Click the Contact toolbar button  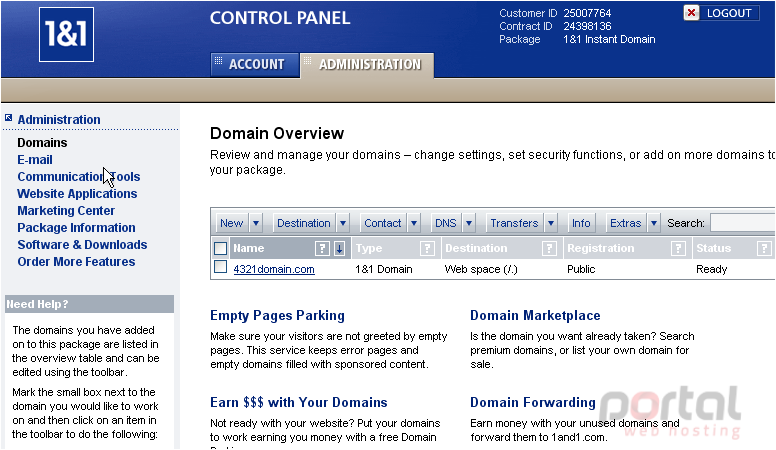point(383,223)
